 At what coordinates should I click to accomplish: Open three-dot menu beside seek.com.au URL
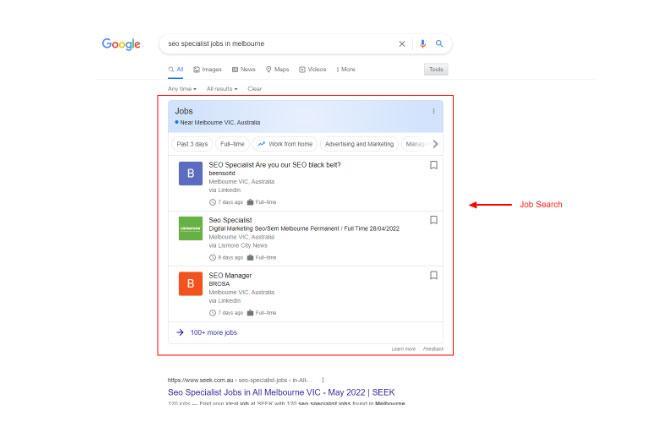tap(323, 380)
